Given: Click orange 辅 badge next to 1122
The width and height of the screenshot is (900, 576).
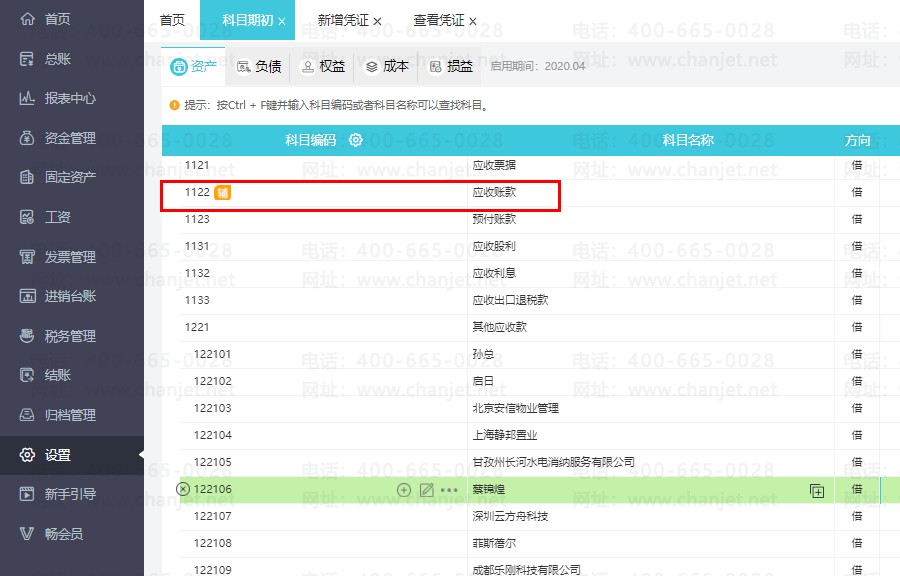Looking at the screenshot, I should click(222, 193).
